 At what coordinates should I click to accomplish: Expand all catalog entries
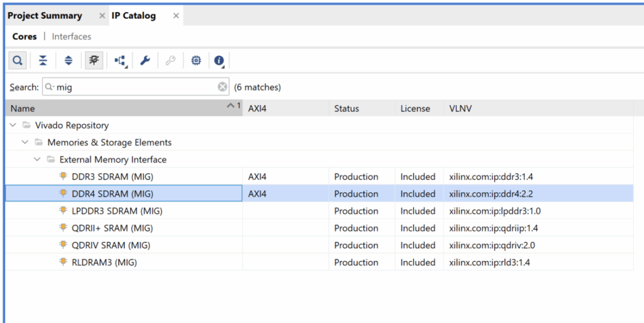point(69,60)
